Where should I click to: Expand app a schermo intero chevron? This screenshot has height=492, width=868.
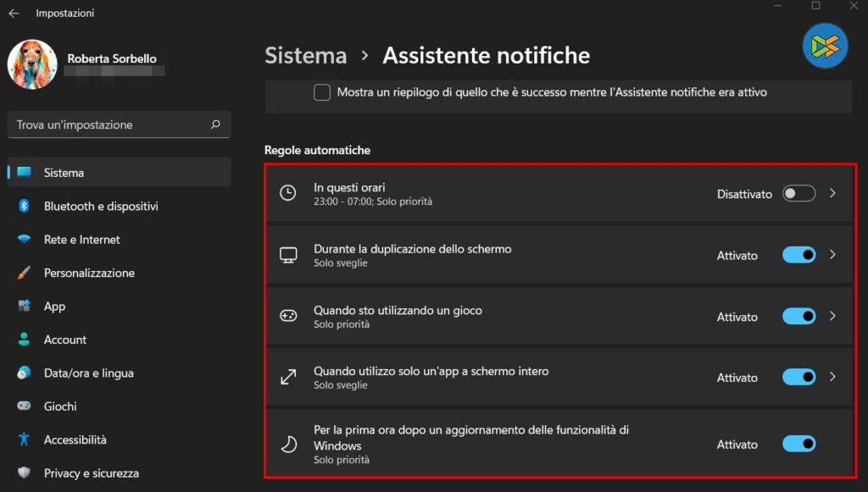[832, 377]
